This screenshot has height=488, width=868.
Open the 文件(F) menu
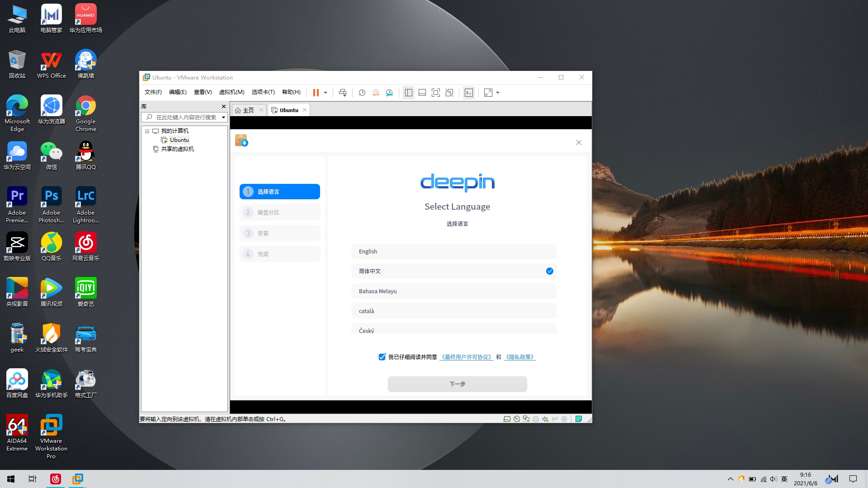[x=153, y=92]
